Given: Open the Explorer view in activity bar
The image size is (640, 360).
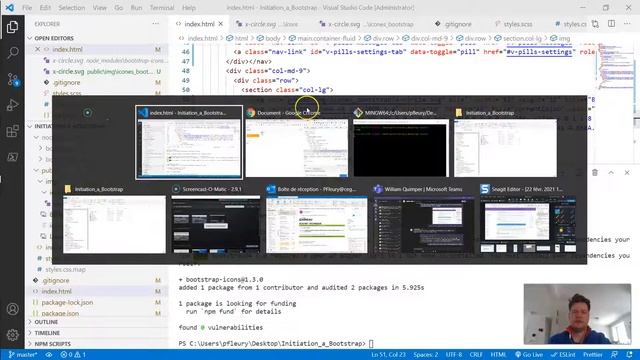Looking at the screenshot, I should pos(12,27).
